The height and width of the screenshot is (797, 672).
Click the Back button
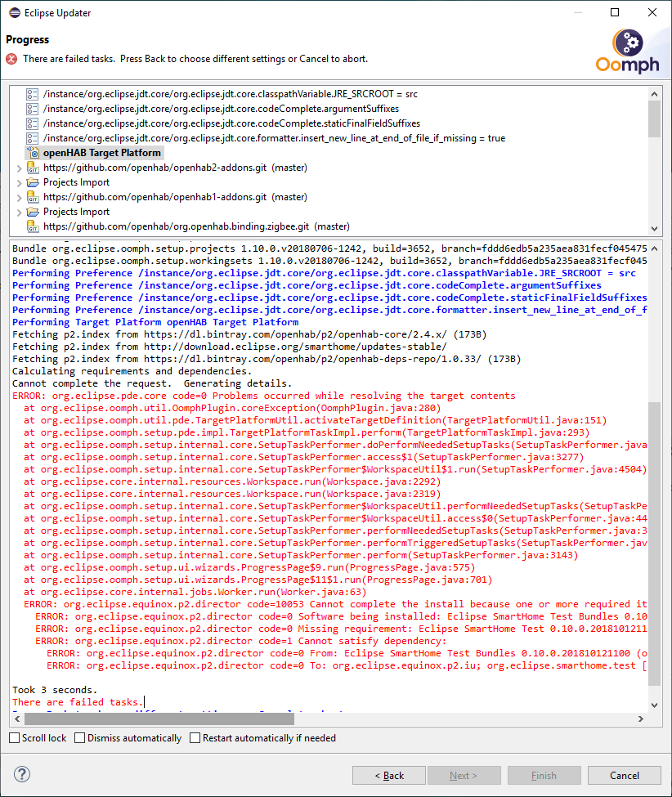[389, 775]
